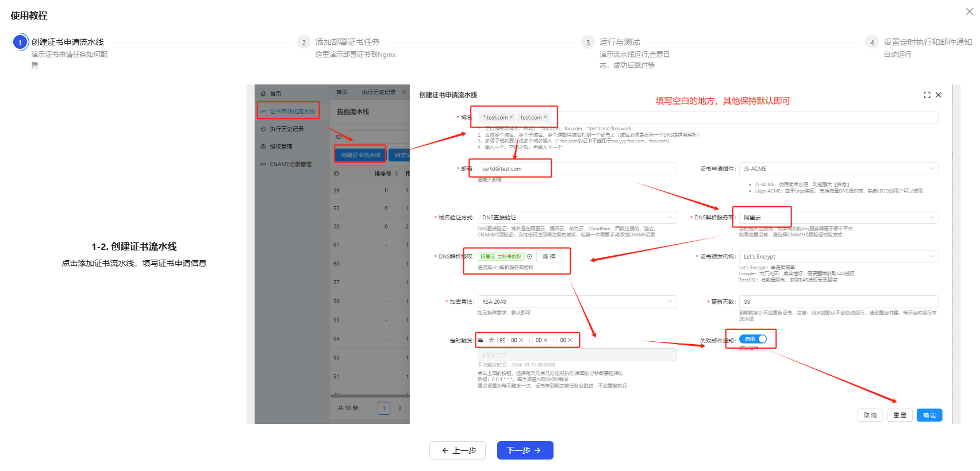This screenshot has height=471, width=980.
Task: Click the 首页 home icon in sidebar
Action: tap(263, 94)
